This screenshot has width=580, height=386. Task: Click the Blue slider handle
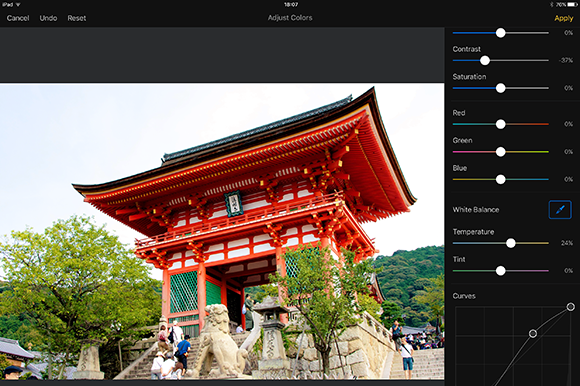[500, 179]
